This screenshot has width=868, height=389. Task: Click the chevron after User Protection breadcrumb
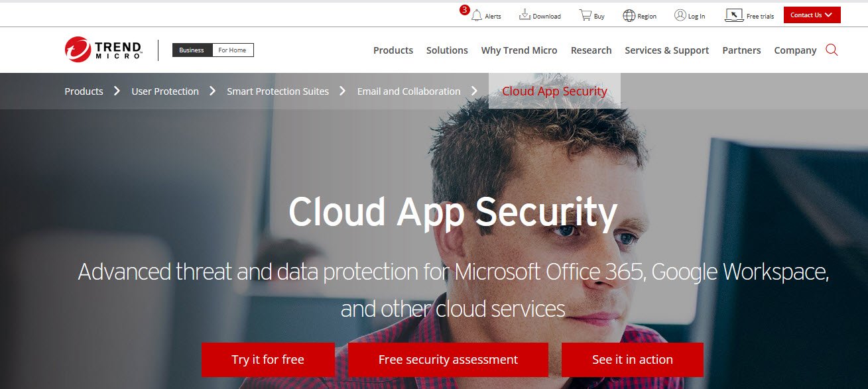pos(212,91)
